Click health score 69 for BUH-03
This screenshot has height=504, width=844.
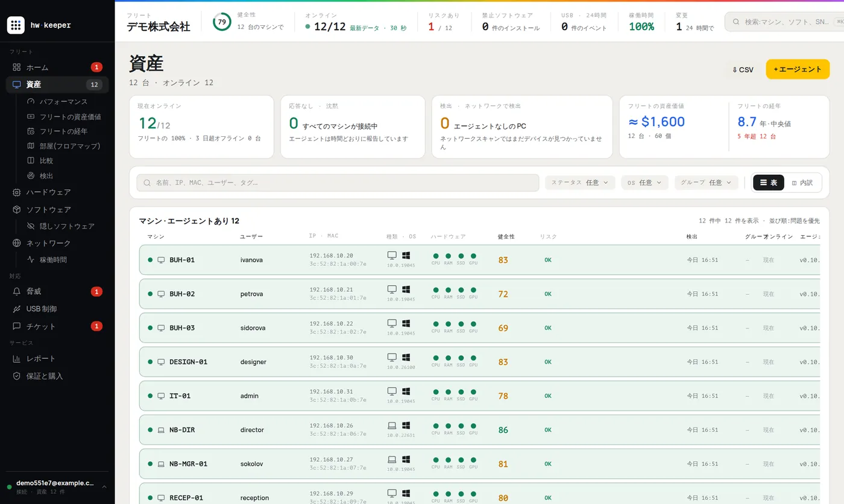[x=503, y=328]
